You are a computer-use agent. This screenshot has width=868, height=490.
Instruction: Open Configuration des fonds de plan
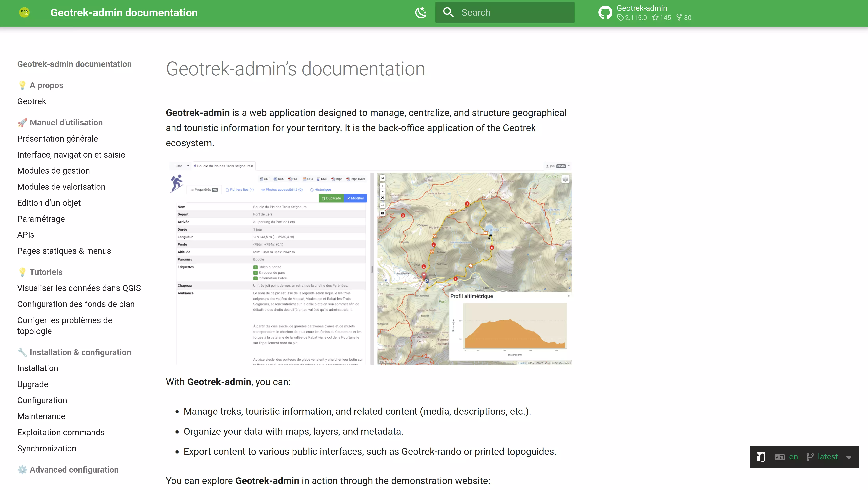coord(76,304)
